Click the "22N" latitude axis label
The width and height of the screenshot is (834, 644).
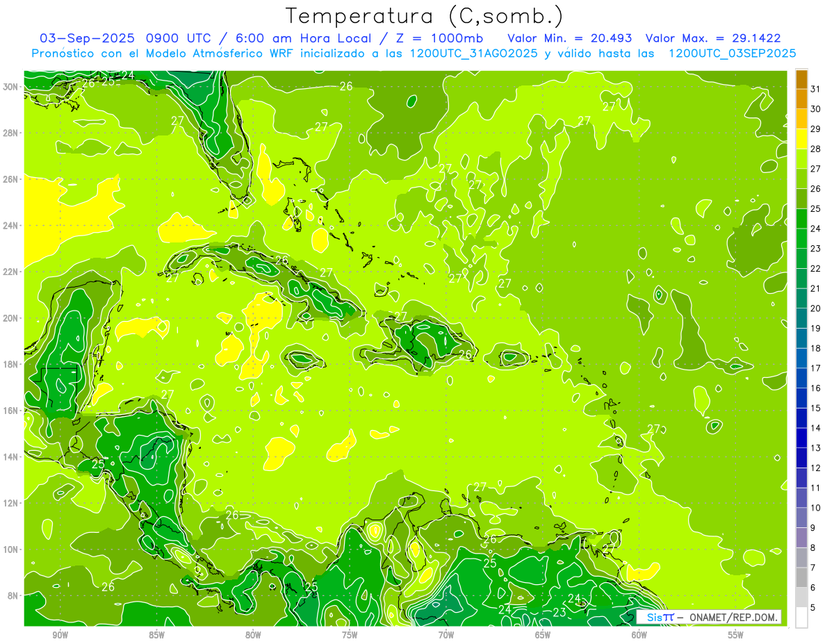tap(11, 272)
